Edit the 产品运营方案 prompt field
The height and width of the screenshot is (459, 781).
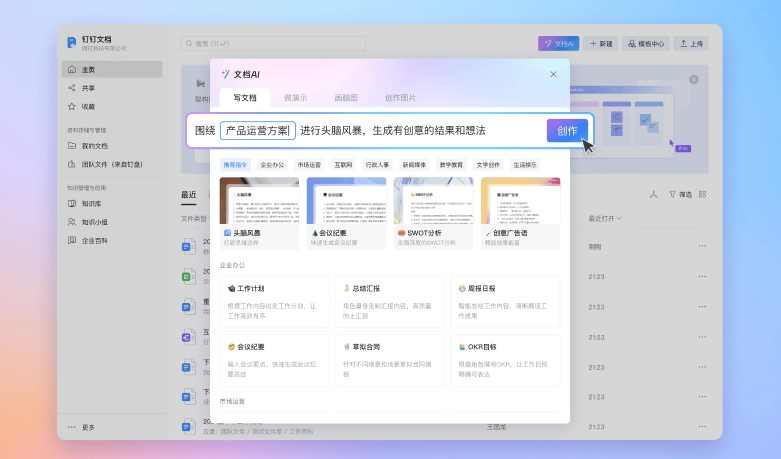257,131
